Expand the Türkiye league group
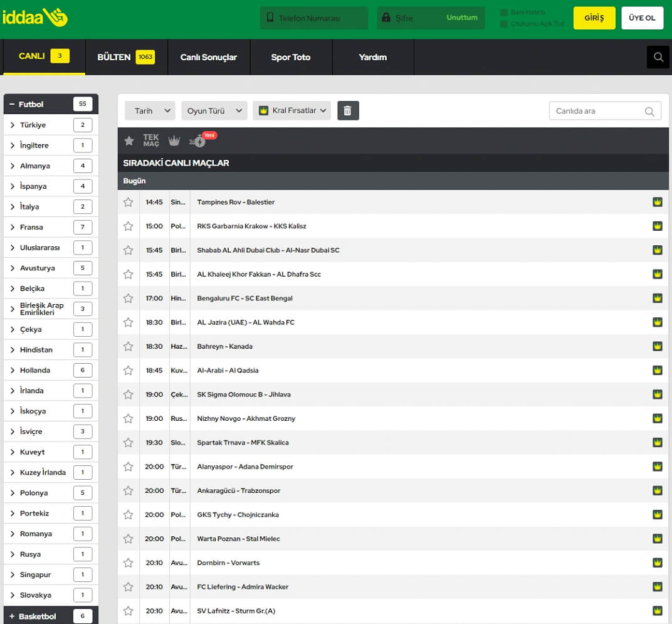672x624 pixels. 51,125
